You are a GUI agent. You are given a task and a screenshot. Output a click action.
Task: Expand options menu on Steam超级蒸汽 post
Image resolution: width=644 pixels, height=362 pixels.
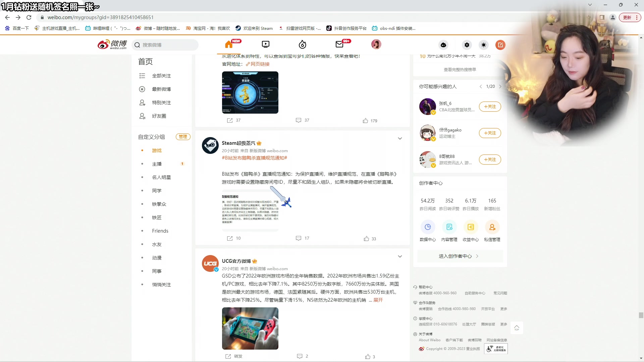click(x=400, y=139)
